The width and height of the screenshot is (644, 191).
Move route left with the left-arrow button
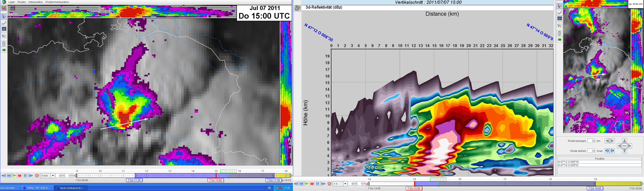click(x=607, y=141)
